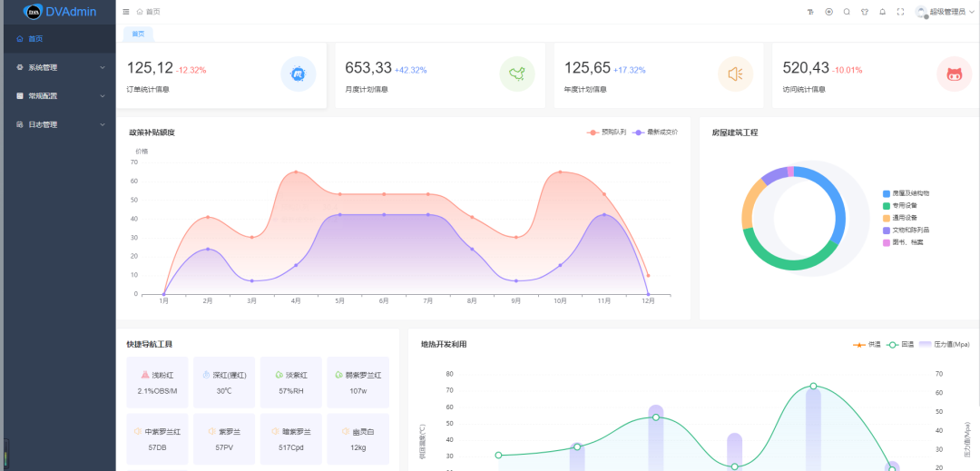Toggle the 供温 legend in 地热开发利用 chart
Image resolution: width=980 pixels, height=471 pixels.
867,344
